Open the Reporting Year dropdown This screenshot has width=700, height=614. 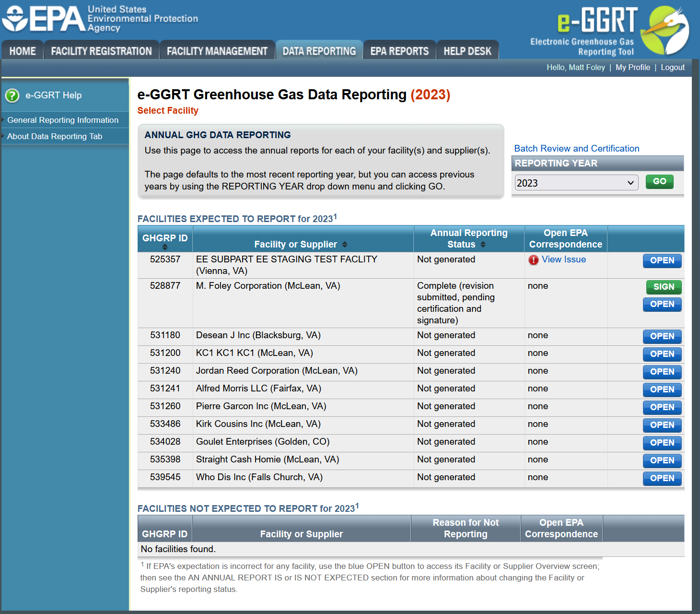tap(576, 183)
